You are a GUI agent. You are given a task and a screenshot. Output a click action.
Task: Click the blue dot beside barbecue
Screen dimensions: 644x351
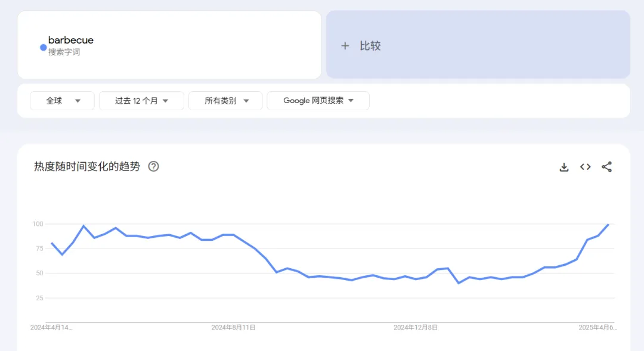click(43, 47)
